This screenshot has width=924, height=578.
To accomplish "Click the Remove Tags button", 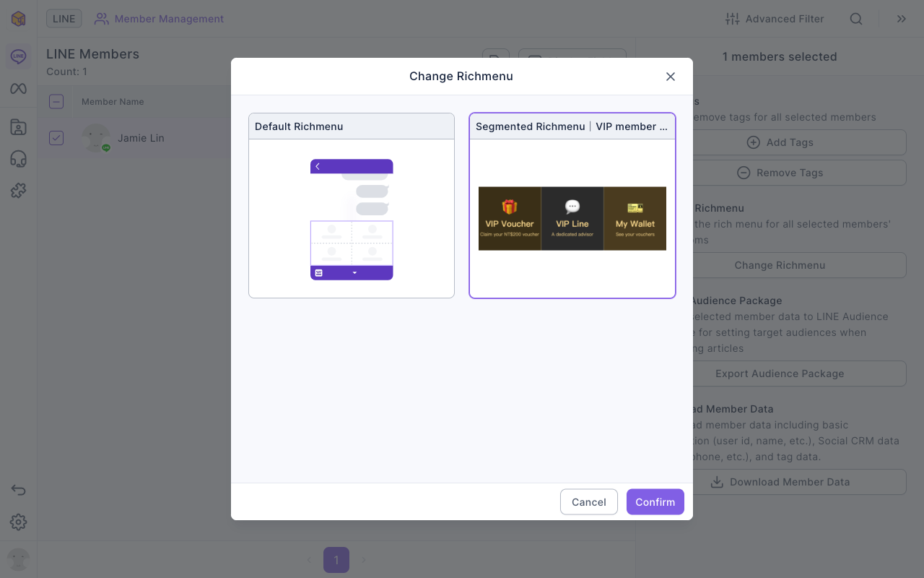I will [780, 173].
